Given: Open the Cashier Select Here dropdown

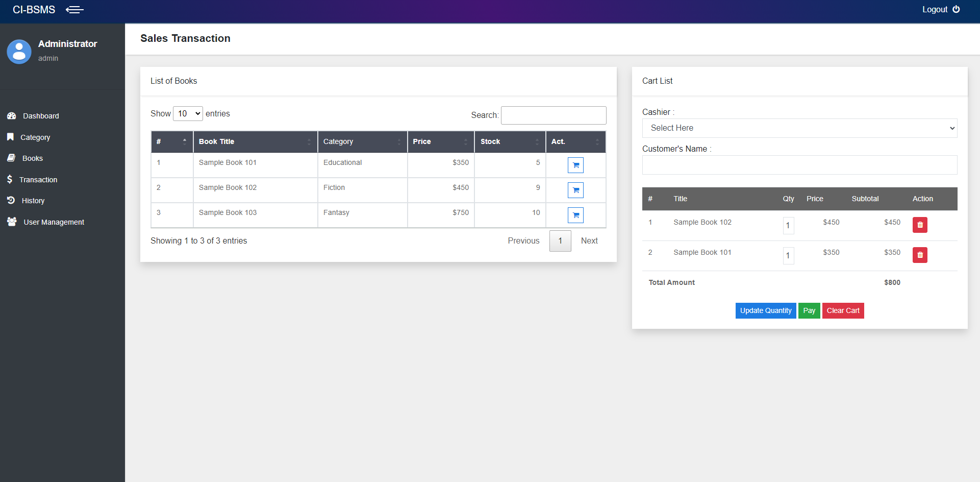Looking at the screenshot, I should [x=799, y=128].
